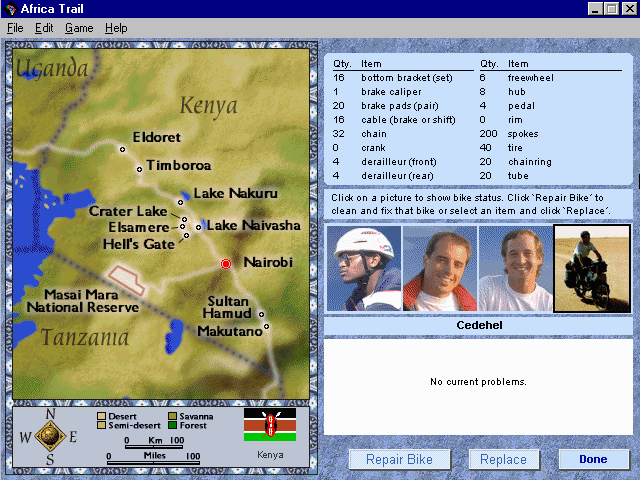Viewport: 640px width, 480px height.
Task: Click the Elsamere map marker
Action: pos(182,227)
